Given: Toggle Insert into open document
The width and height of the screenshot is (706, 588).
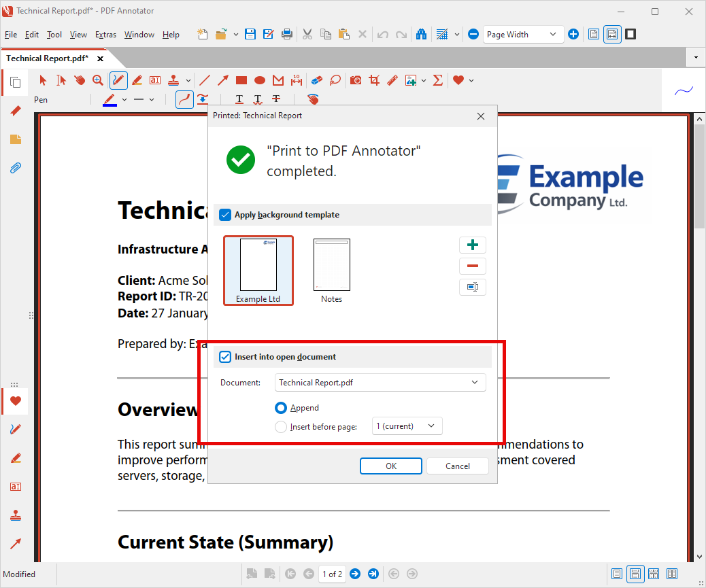Looking at the screenshot, I should tap(225, 356).
